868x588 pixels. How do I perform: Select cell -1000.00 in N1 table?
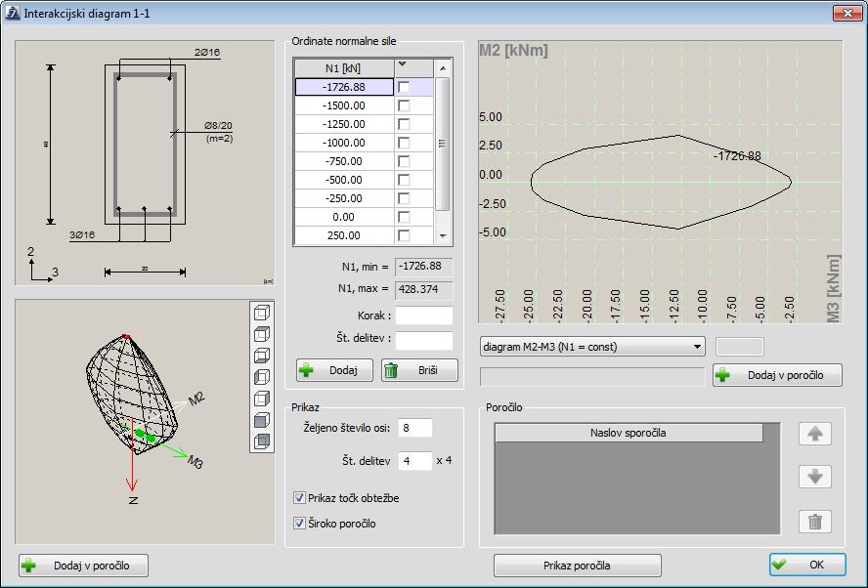(344, 143)
